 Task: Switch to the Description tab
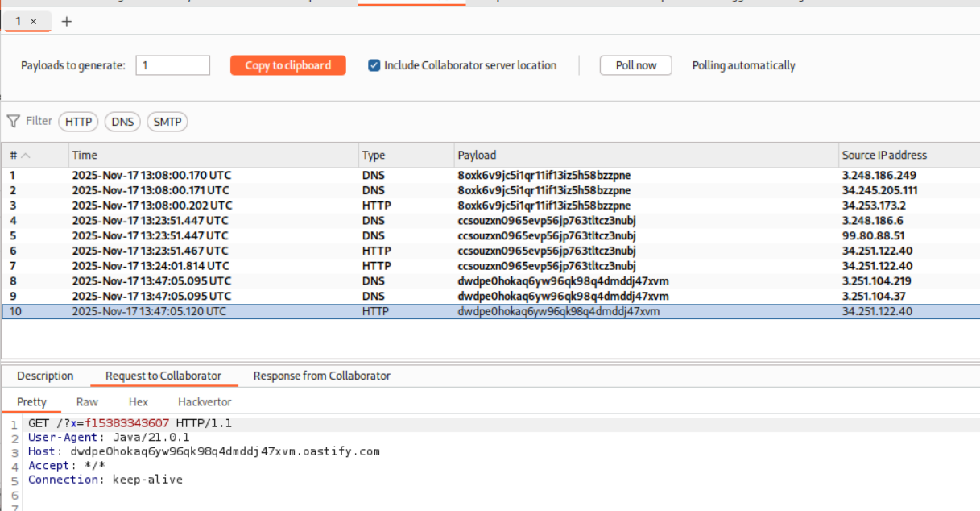click(45, 376)
